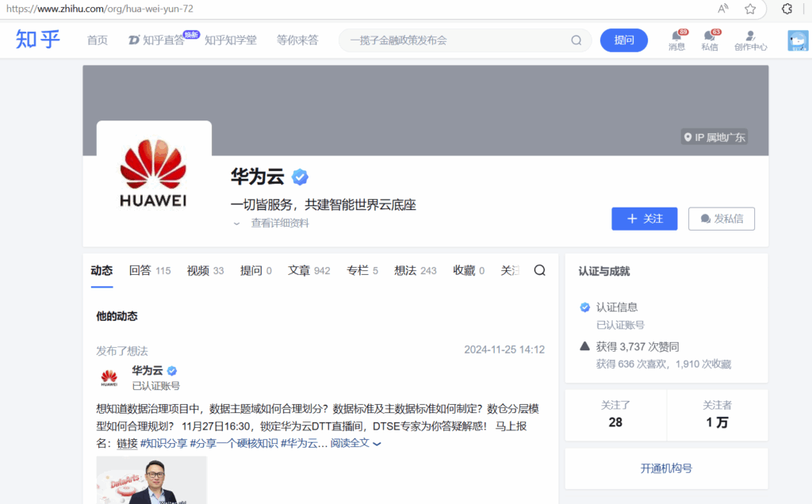Click the 华为云 author name in the post
The image size is (812, 504).
point(147,371)
